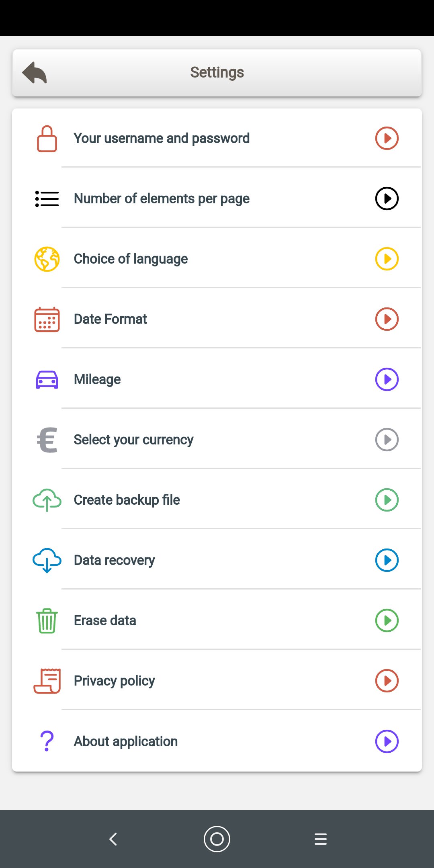Expand Choice of language yellow arrow
Screen dimensions: 434x868
(x=387, y=259)
